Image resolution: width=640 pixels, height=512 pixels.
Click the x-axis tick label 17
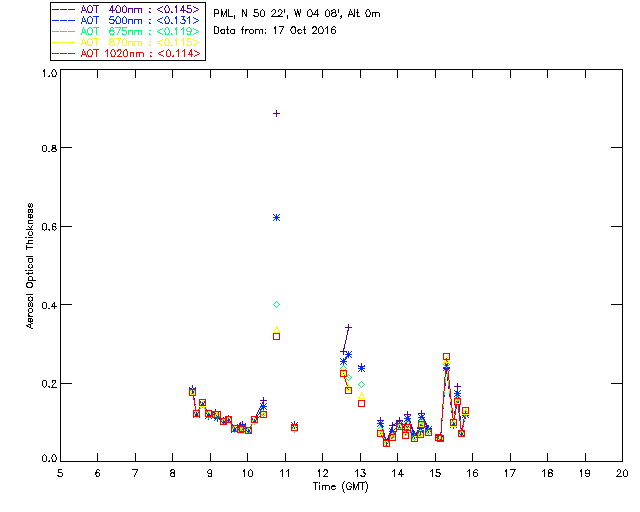pyautogui.click(x=510, y=473)
